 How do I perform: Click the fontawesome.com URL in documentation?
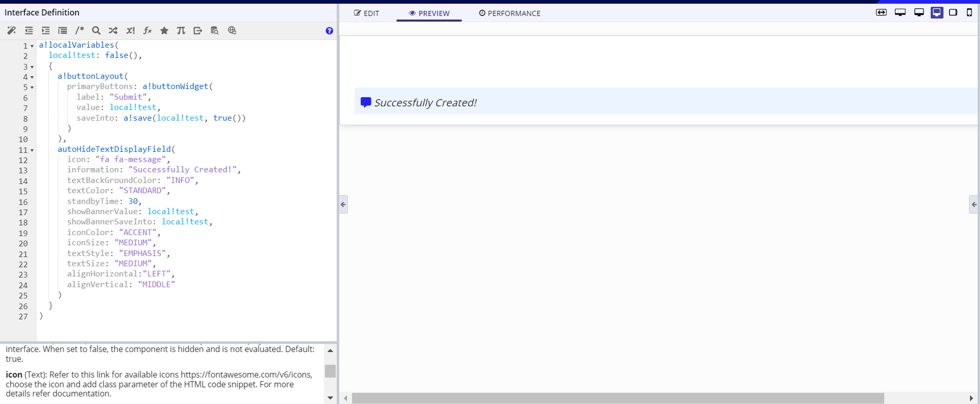click(246, 375)
